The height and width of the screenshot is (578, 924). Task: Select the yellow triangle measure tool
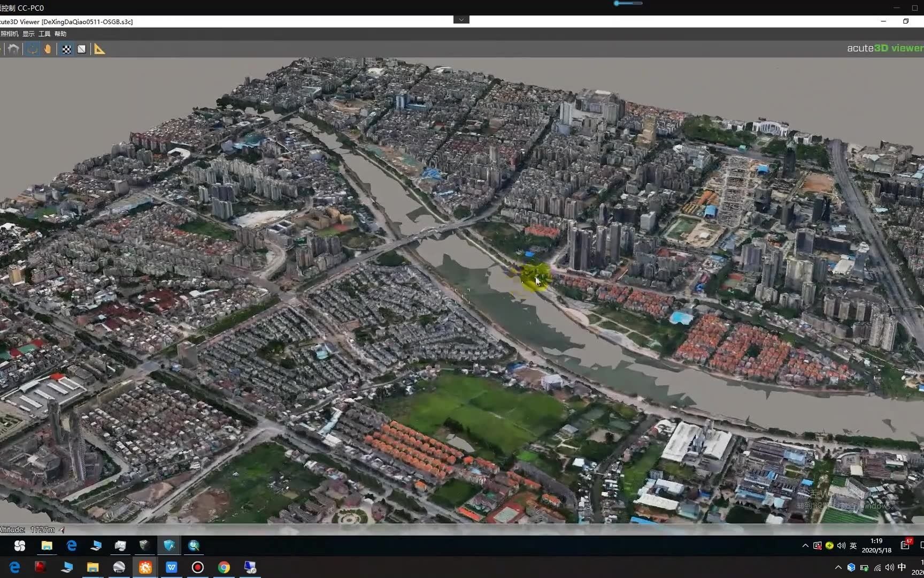[x=100, y=49]
